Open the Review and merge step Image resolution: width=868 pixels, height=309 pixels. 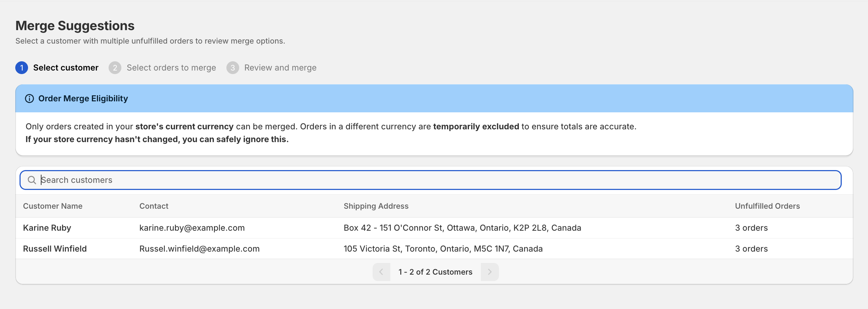[x=280, y=68]
